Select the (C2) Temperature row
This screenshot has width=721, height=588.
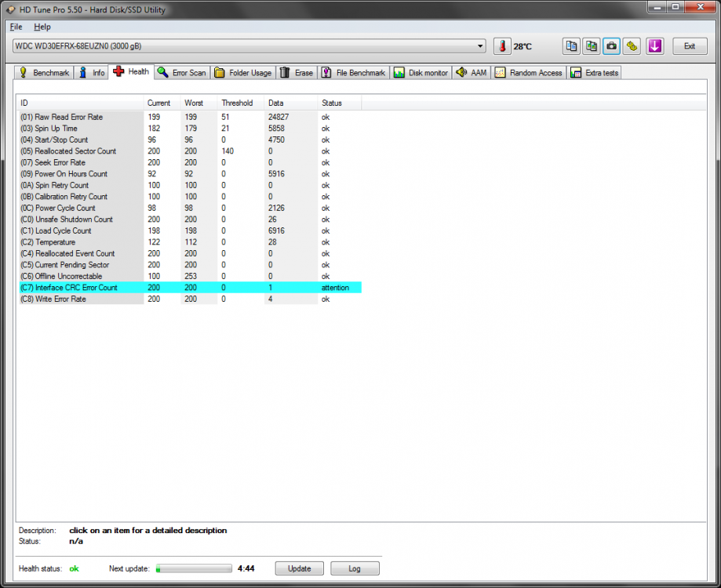190,242
